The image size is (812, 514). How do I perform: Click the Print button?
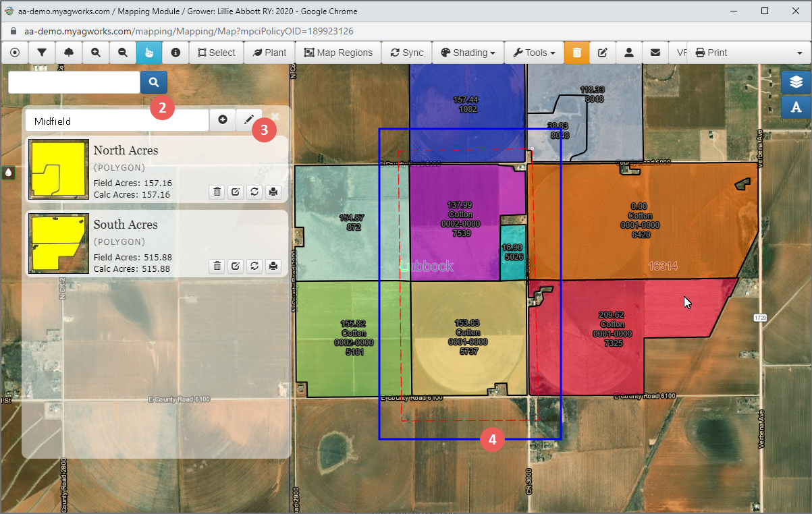tap(711, 53)
